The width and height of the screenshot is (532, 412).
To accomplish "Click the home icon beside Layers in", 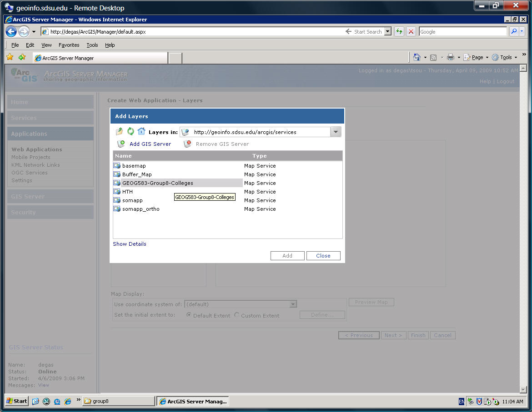I will 141,131.
